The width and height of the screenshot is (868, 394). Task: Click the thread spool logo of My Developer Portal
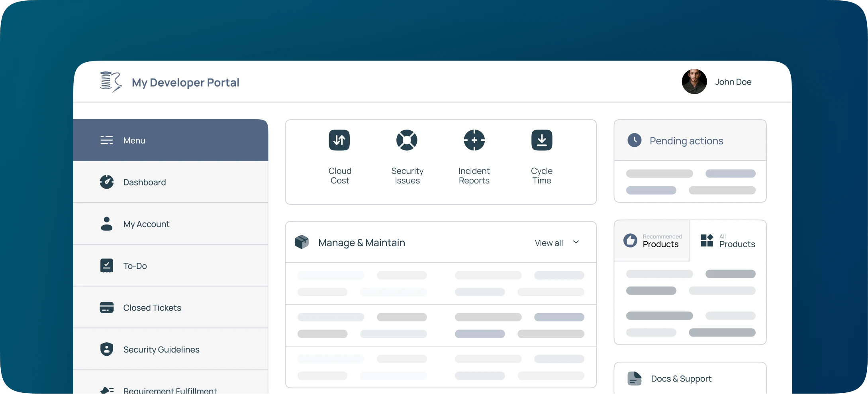110,82
